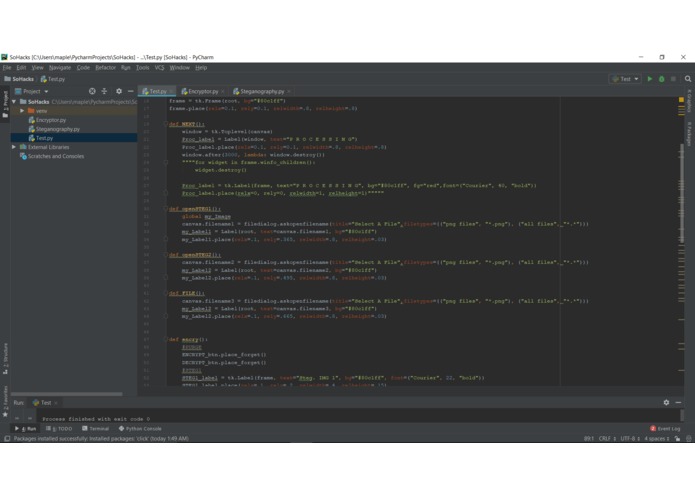Open the Terminal tool window button

point(95,428)
